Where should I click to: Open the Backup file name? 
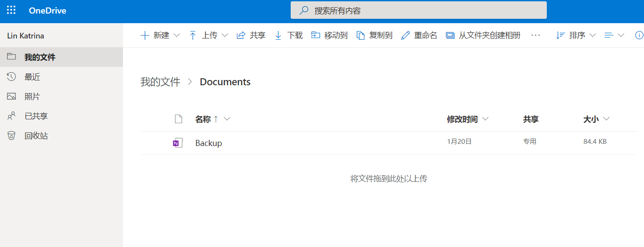point(208,143)
